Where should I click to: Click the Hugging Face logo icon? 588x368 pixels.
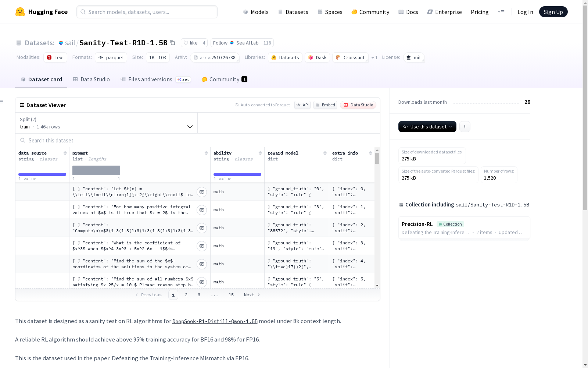point(20,12)
